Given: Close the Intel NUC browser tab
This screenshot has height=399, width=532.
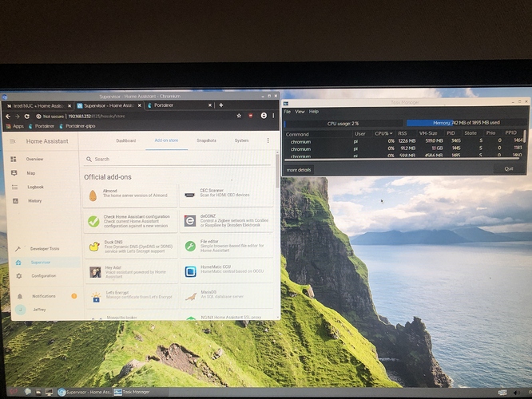Looking at the screenshot, I should pos(69,106).
